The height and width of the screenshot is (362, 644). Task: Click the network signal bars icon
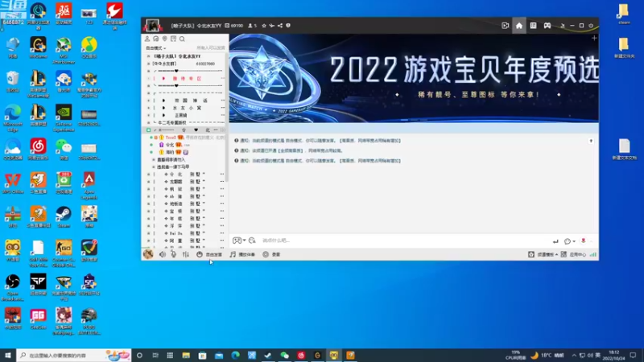point(593,254)
